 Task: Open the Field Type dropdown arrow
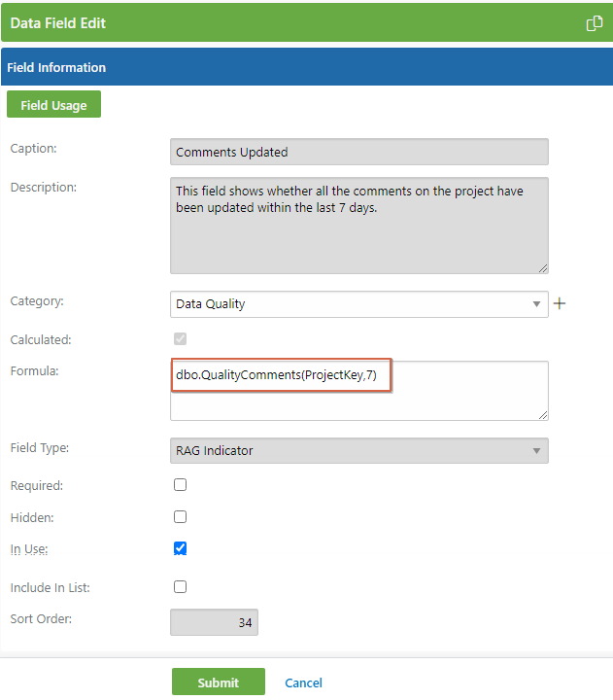click(x=536, y=451)
